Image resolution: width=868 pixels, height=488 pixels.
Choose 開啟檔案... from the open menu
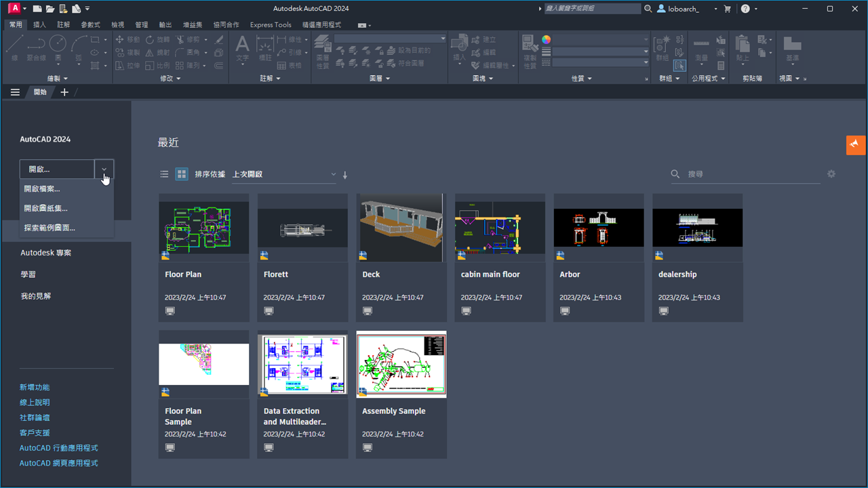66,189
